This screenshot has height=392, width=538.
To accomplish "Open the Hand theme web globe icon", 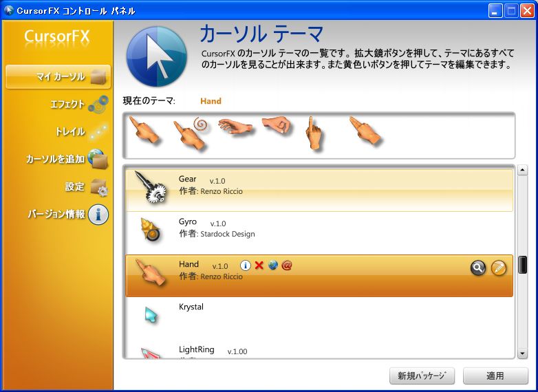I will point(273,265).
